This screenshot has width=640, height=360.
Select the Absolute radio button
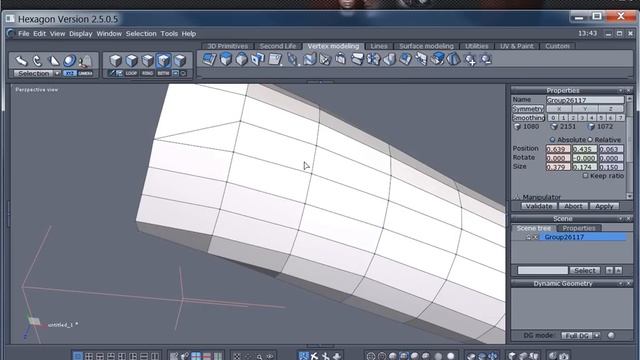click(x=552, y=140)
